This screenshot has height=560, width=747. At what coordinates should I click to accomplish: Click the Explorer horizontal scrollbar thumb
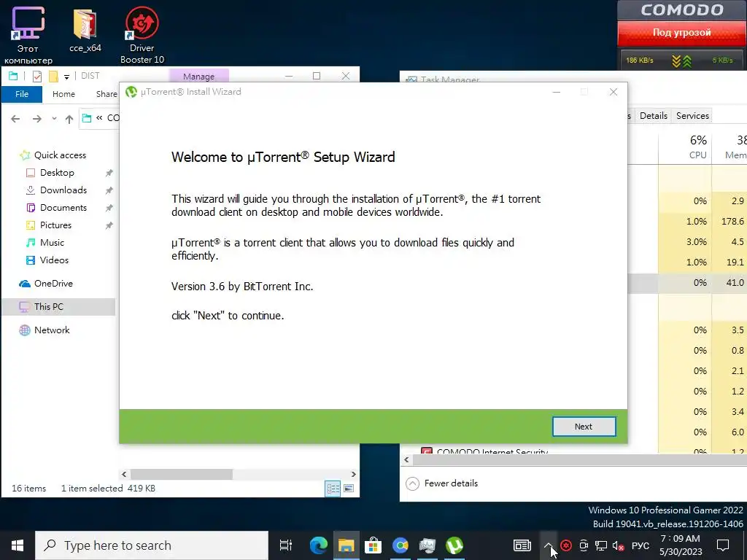[x=182, y=474]
